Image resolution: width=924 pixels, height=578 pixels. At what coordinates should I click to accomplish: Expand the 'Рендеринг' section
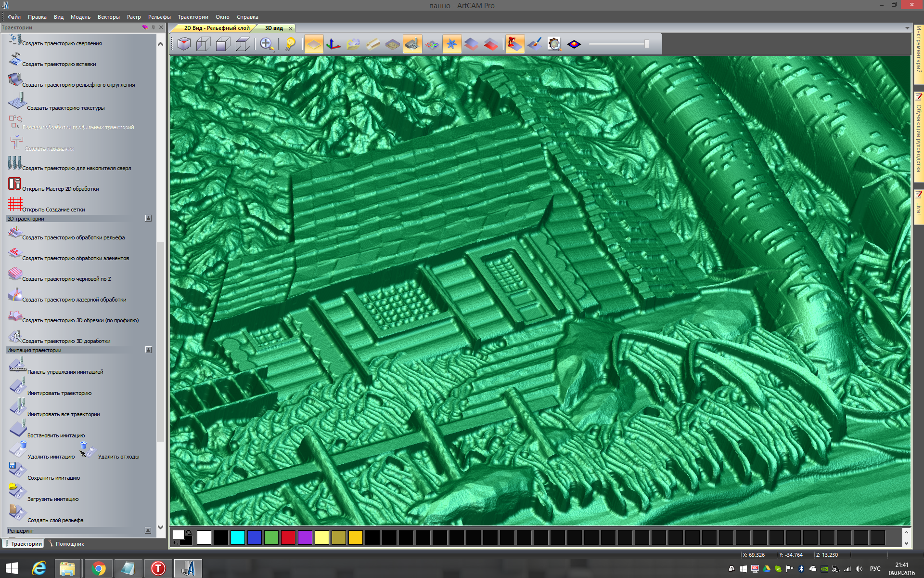(148, 530)
